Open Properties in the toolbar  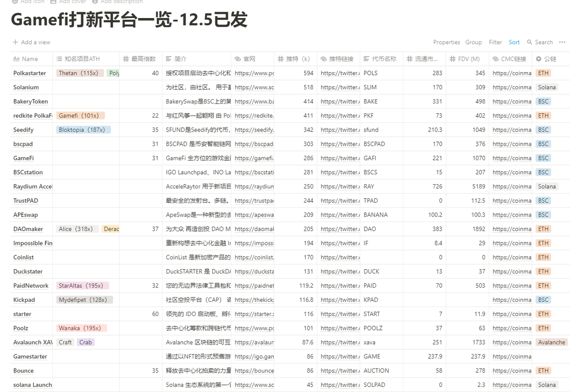pyautogui.click(x=446, y=42)
